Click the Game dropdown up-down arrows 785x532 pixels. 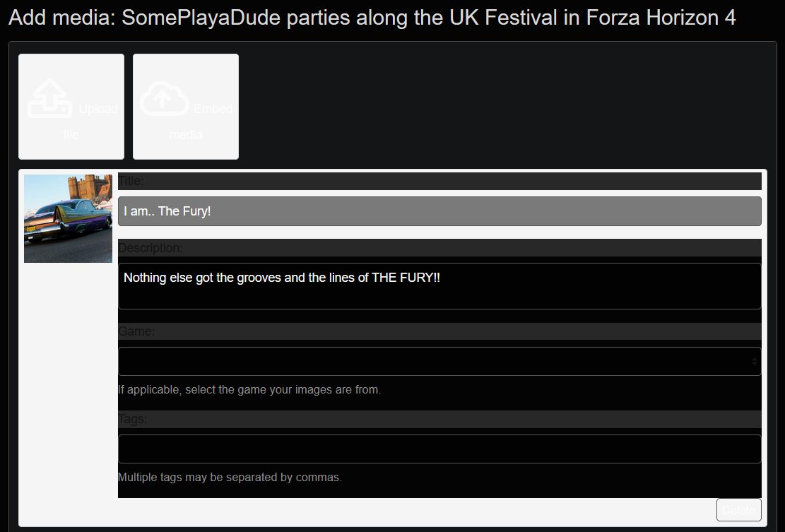(754, 361)
